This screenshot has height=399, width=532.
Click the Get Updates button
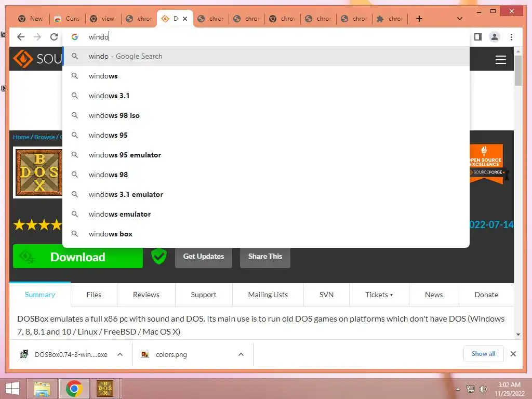tap(204, 257)
